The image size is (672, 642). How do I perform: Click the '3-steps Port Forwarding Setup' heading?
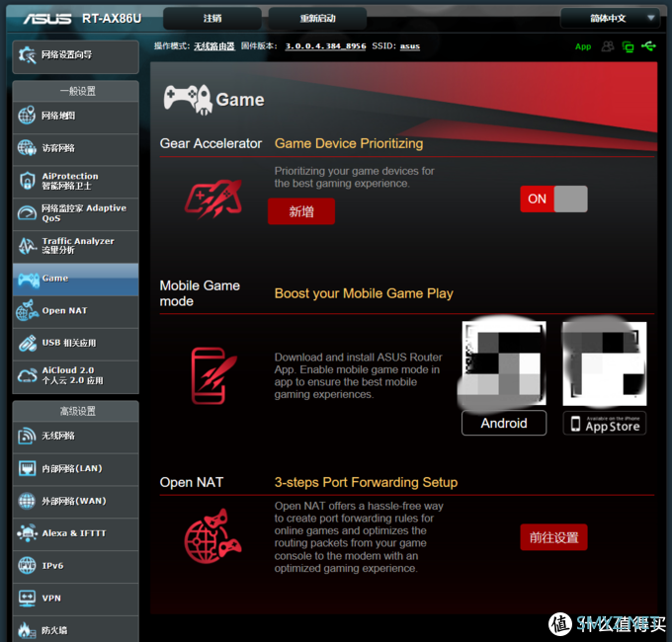(366, 483)
